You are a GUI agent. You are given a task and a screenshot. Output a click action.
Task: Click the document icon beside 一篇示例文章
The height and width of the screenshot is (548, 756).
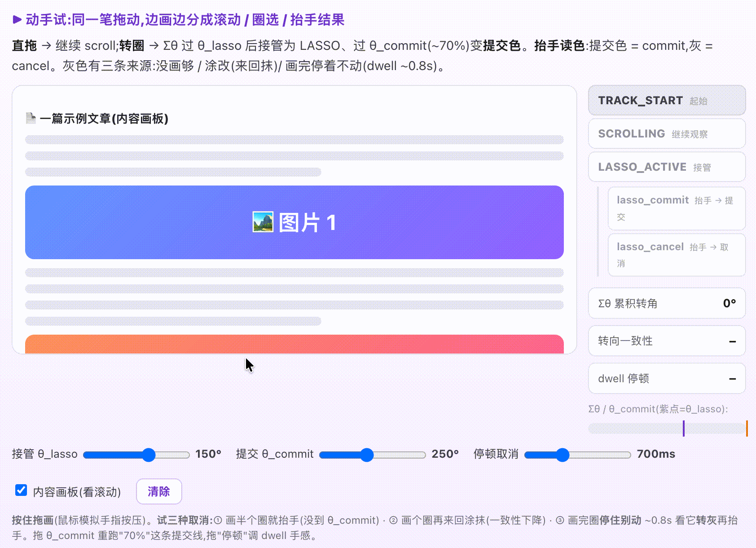click(31, 118)
